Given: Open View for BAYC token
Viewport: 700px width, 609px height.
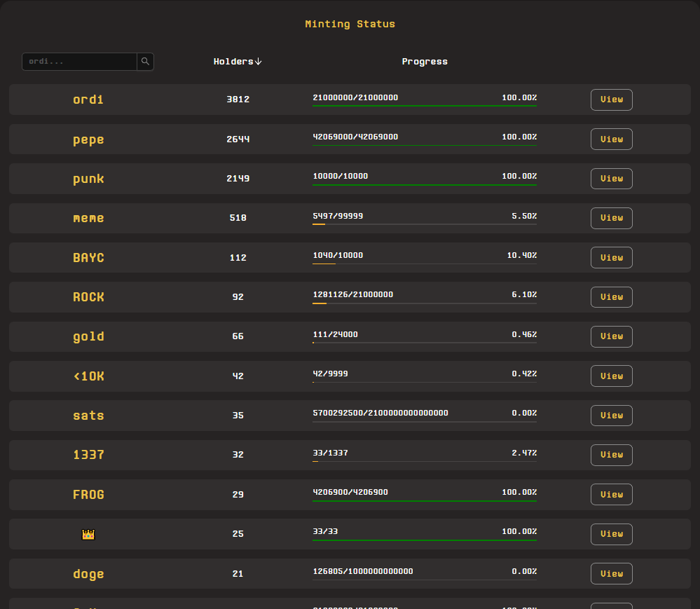Looking at the screenshot, I should click(x=612, y=258).
